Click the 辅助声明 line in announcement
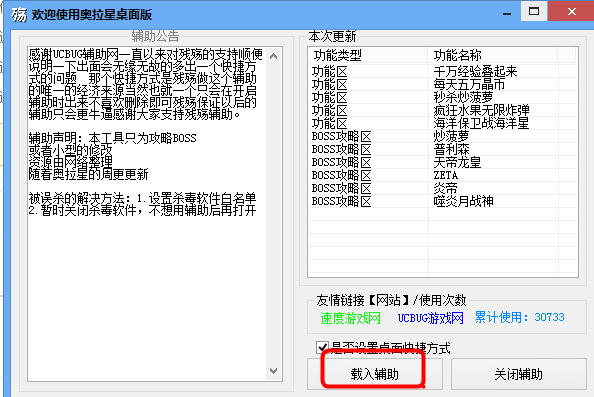This screenshot has width=594, height=397. tap(113, 138)
